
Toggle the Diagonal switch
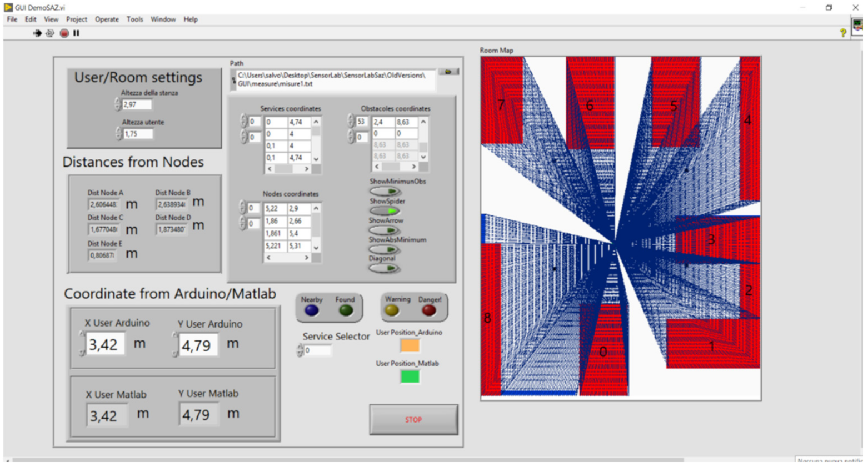click(x=385, y=268)
